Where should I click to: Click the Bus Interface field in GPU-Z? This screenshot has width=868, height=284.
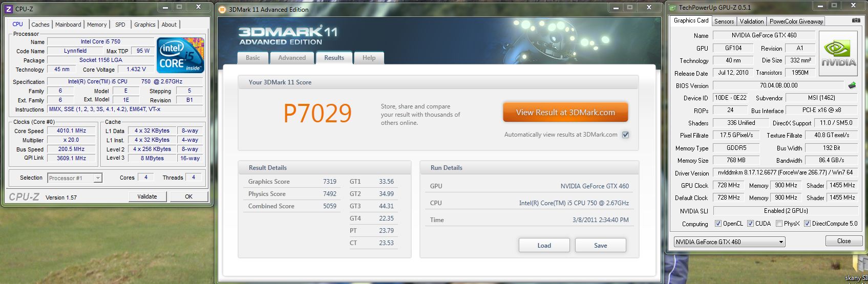pyautogui.click(x=821, y=110)
